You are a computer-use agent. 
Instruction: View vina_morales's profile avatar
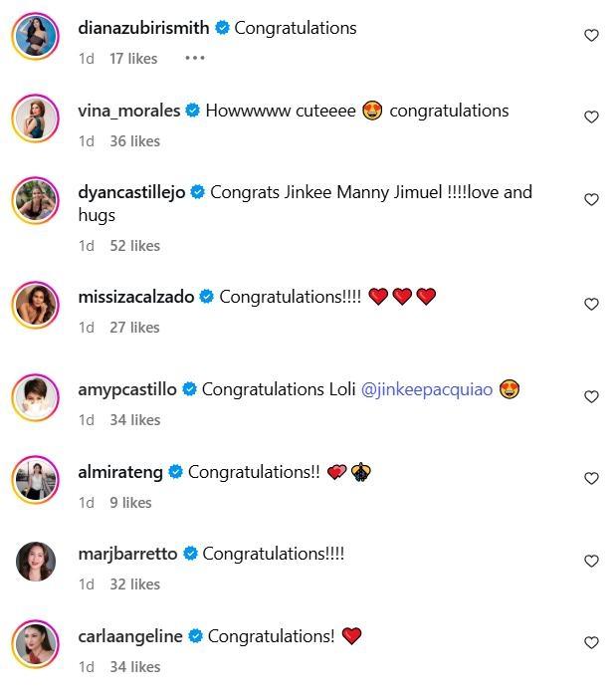click(x=36, y=118)
